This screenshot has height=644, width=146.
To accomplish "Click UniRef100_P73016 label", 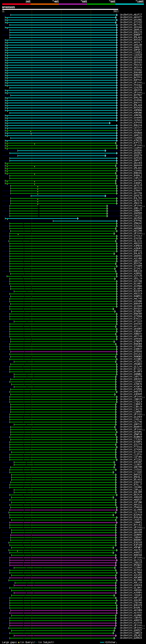I will click(131, 447).
